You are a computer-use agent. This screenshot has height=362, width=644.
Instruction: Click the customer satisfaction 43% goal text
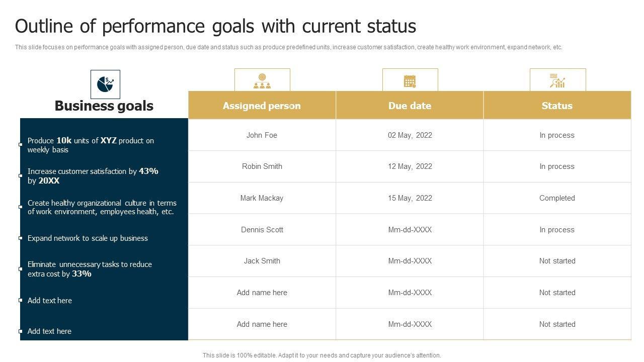click(x=93, y=175)
